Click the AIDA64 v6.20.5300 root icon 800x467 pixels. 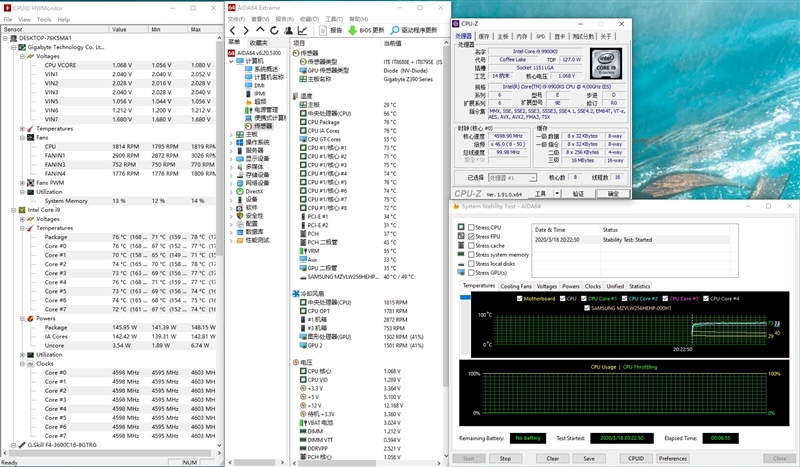click(x=231, y=53)
